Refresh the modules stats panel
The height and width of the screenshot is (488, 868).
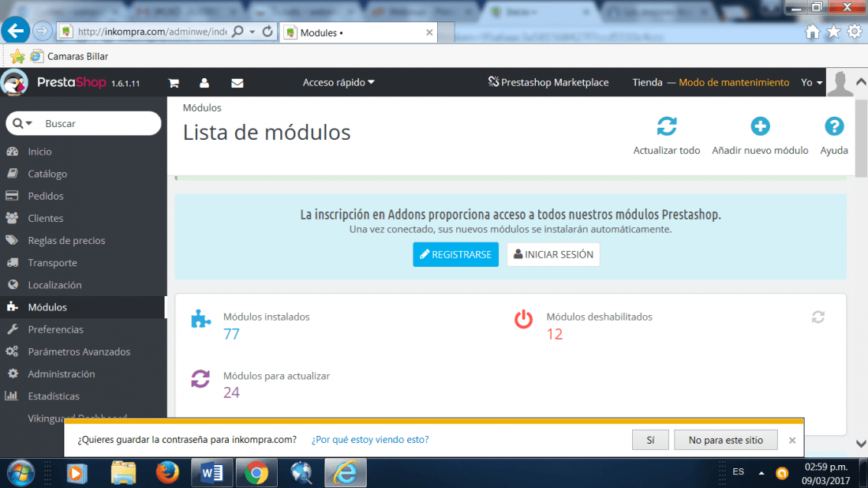pos(818,317)
